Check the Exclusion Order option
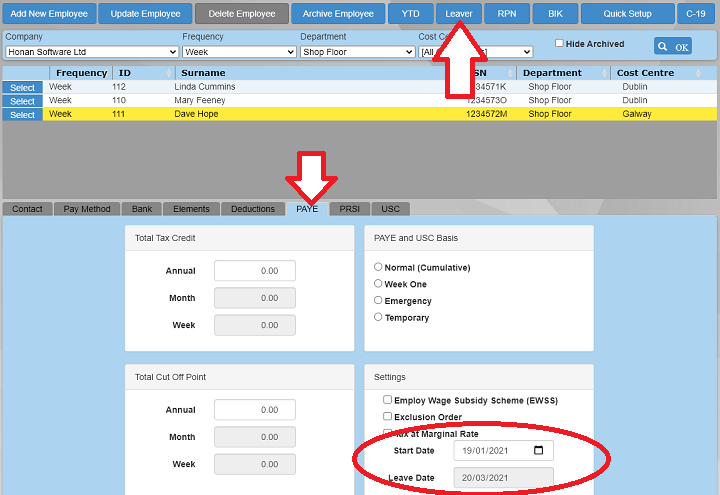 click(x=388, y=417)
